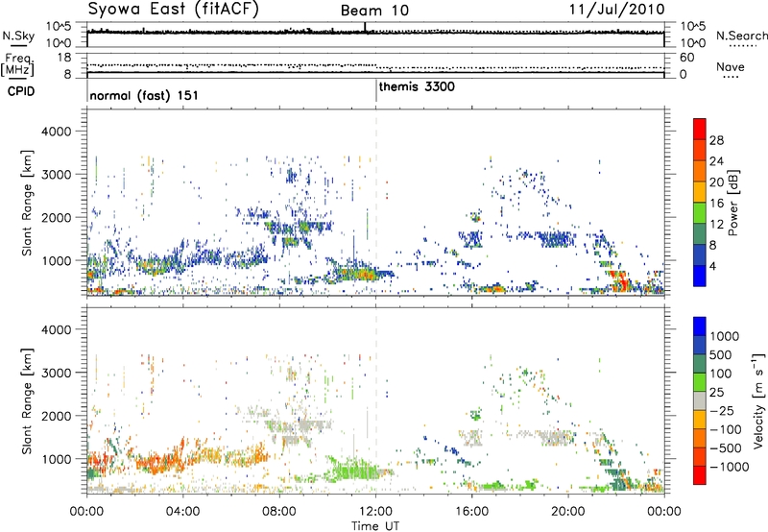Click the CPID boundary marker beside 'themis 3300'
Viewport: 768px width, 532px height.
point(375,90)
